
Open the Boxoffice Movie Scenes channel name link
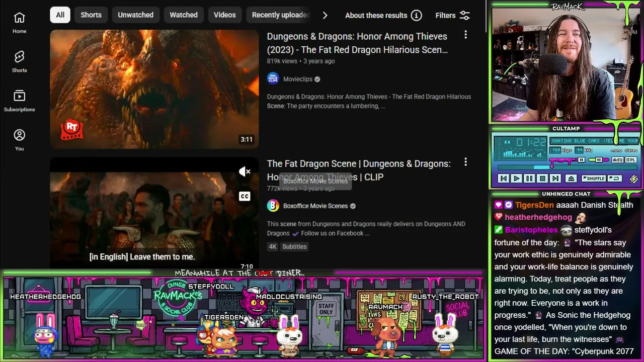click(x=315, y=206)
